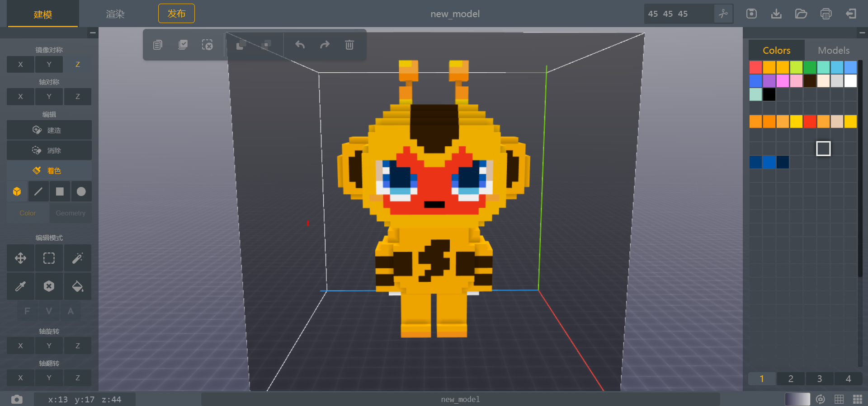868x406 pixels.
Task: Pick the white color swatch
Action: point(850,81)
